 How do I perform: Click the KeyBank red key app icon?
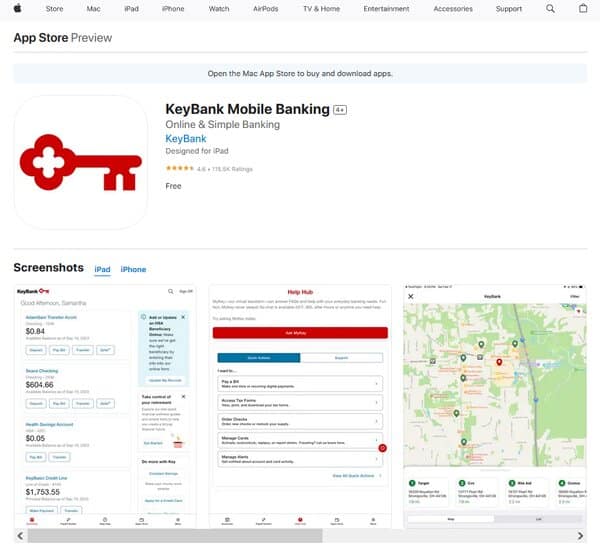[x=81, y=162]
